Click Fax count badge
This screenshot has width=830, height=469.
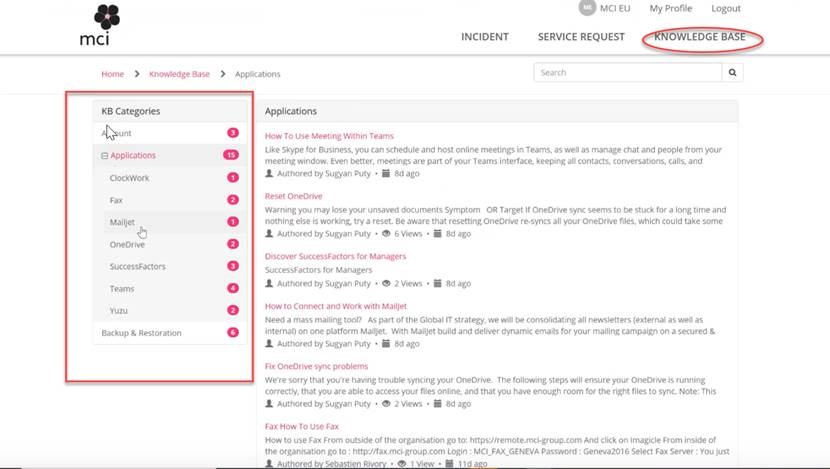click(233, 200)
